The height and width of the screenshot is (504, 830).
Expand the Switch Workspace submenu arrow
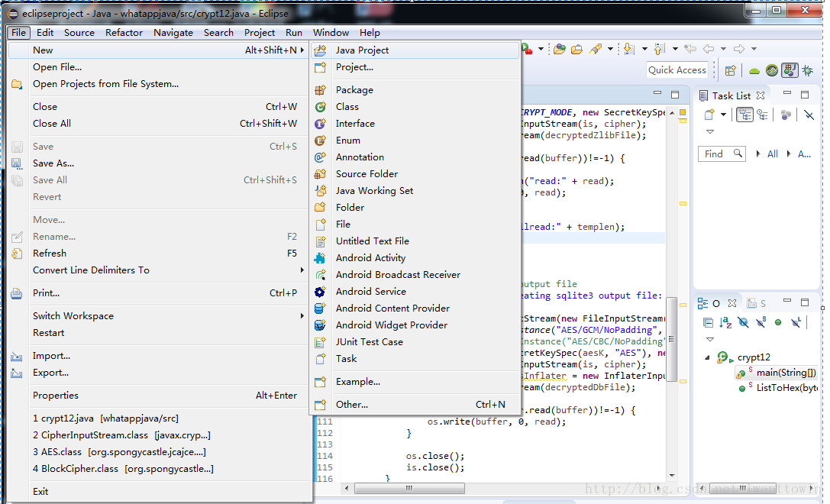(302, 316)
